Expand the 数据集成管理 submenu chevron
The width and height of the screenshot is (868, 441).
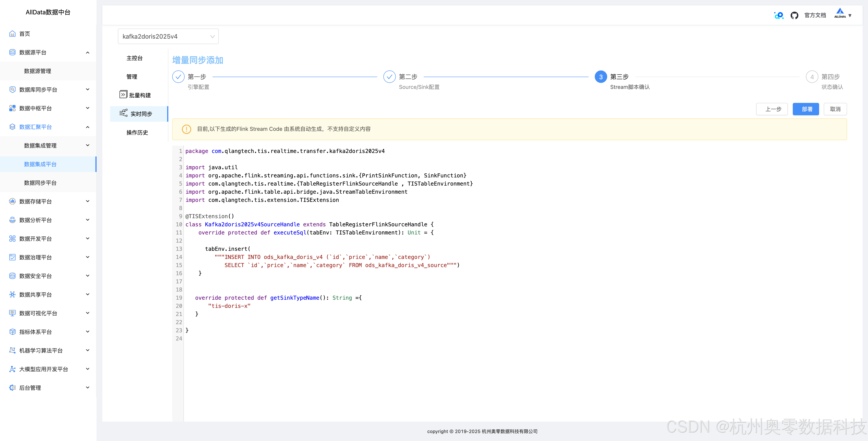[88, 145]
